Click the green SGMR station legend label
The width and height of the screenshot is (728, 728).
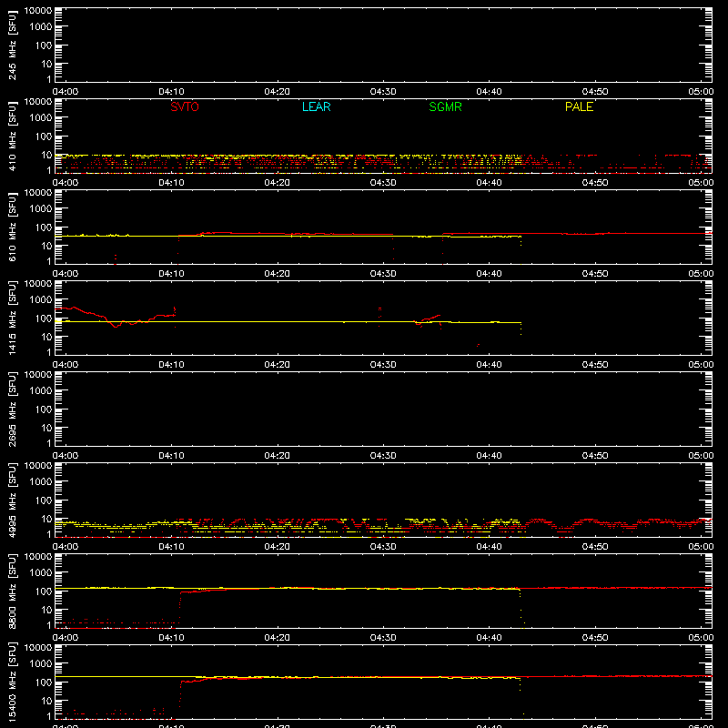click(x=445, y=106)
